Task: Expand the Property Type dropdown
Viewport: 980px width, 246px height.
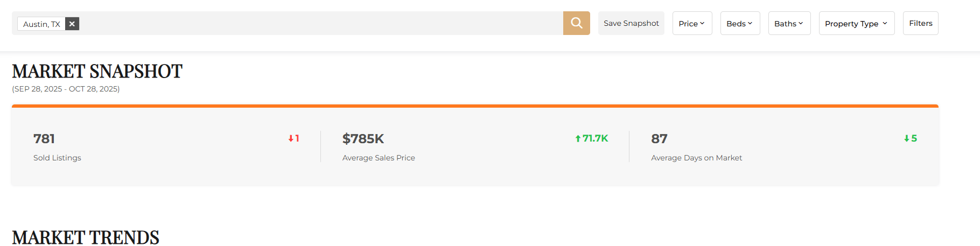Action: pyautogui.click(x=856, y=23)
